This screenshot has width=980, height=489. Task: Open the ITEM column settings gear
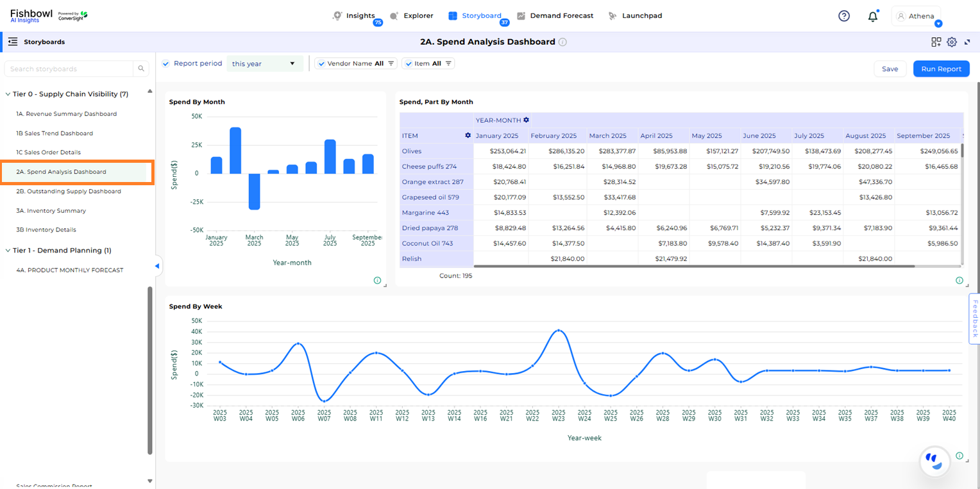[x=468, y=136]
